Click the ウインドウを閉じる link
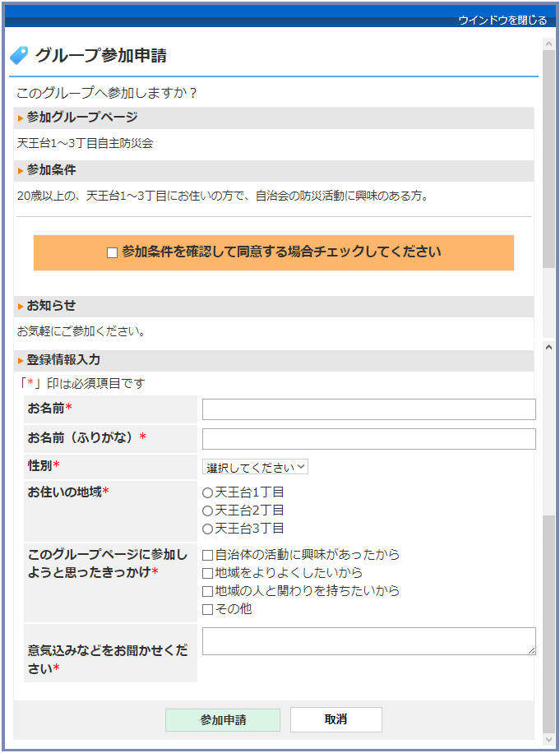 point(502,21)
